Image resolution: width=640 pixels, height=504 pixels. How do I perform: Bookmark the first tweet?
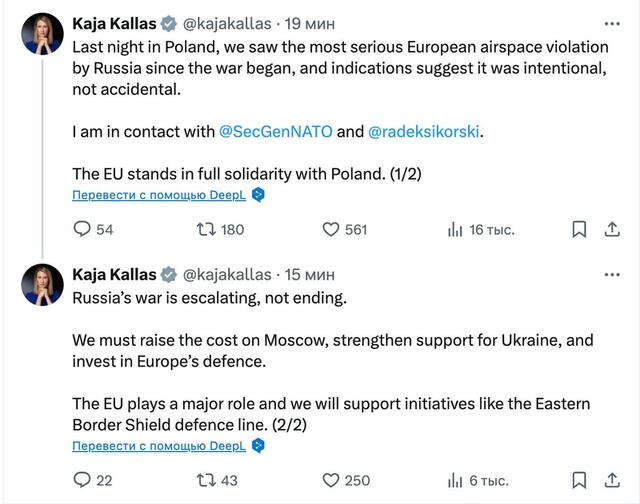coord(579,230)
